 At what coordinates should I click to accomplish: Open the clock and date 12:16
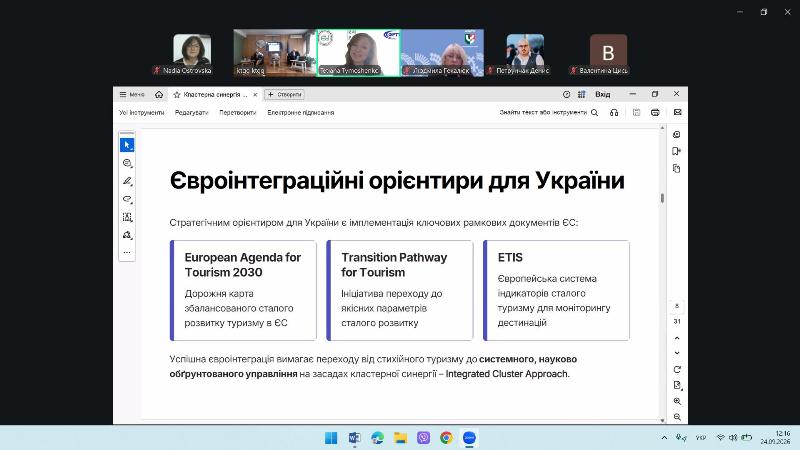[x=776, y=438]
